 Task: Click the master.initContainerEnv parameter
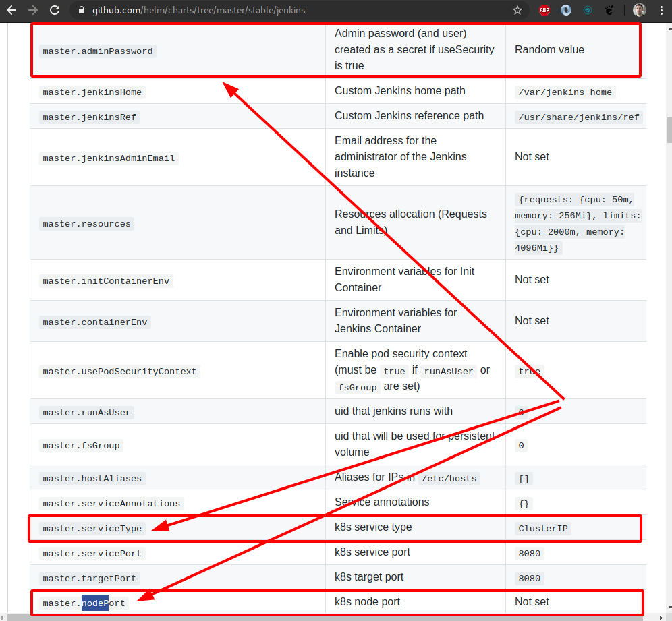coord(106,281)
